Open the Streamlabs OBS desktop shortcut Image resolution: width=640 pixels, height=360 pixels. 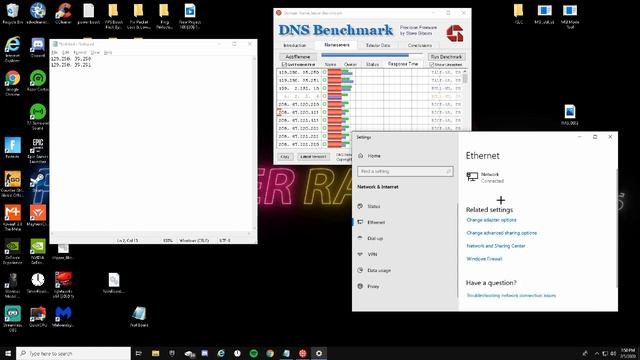(12, 318)
